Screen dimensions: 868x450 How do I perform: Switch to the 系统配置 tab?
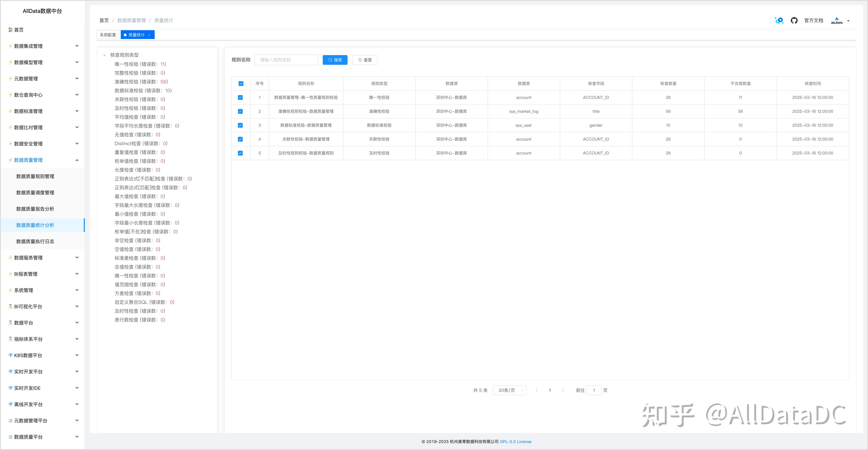(108, 35)
